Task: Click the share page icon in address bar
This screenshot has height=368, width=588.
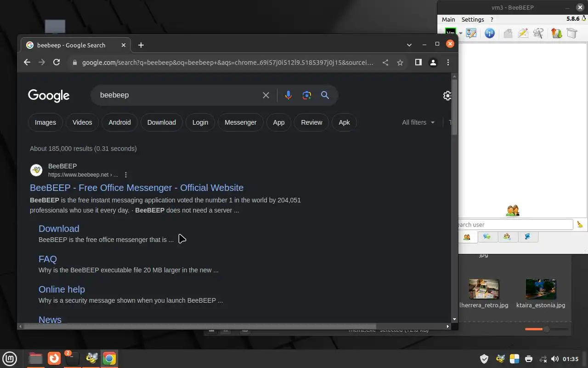Action: [x=385, y=63]
